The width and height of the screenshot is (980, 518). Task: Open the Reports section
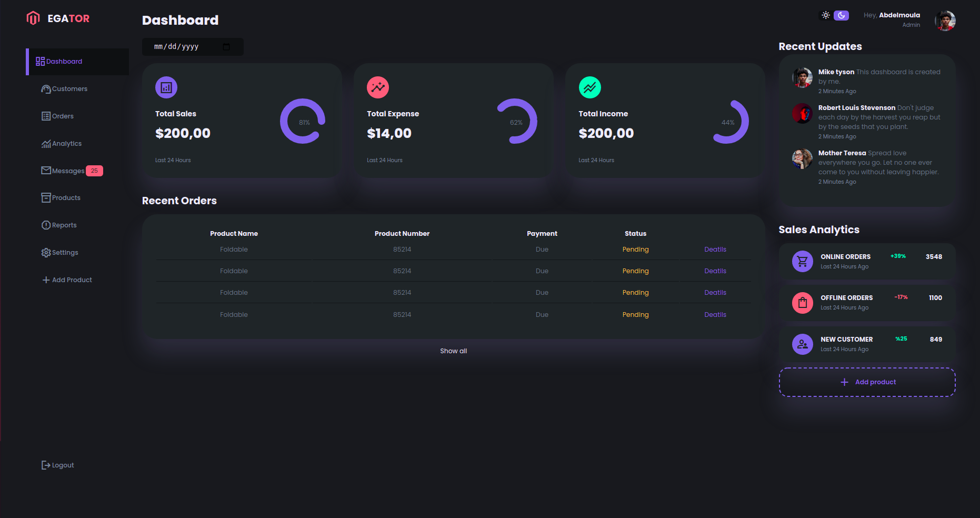[63, 225]
